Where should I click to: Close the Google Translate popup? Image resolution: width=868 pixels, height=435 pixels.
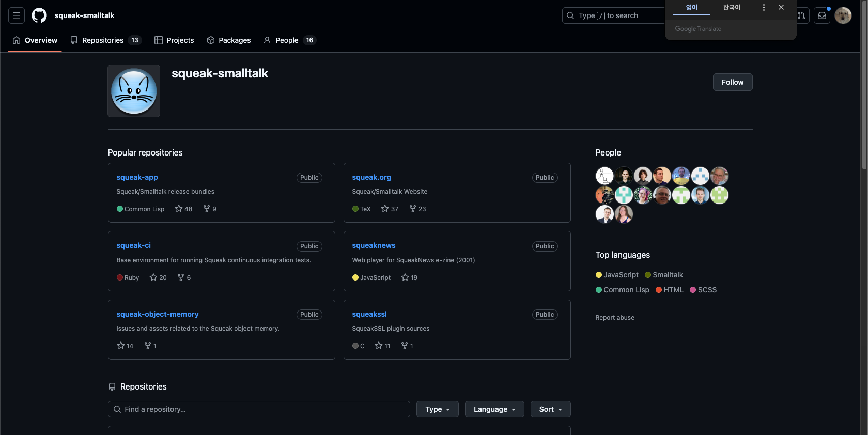pyautogui.click(x=781, y=7)
